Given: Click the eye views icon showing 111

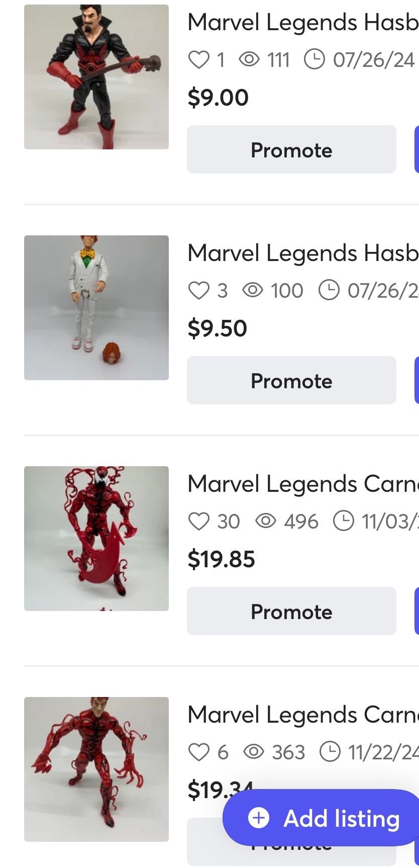Looking at the screenshot, I should pos(249,60).
